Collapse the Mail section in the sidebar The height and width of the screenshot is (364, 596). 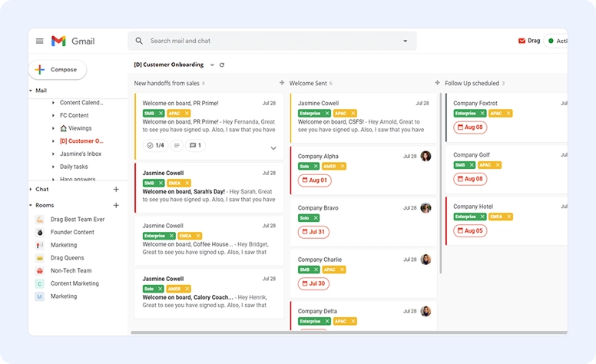(x=31, y=91)
